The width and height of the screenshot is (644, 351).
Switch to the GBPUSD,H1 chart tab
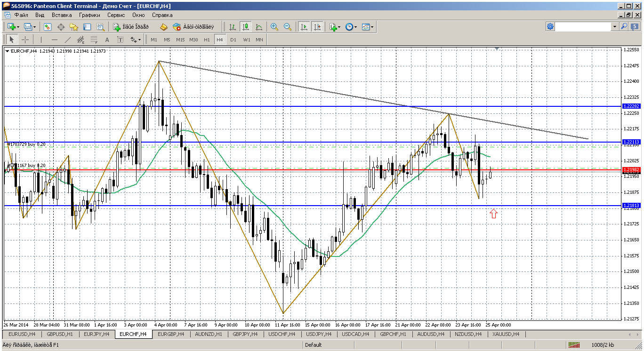coord(60,335)
